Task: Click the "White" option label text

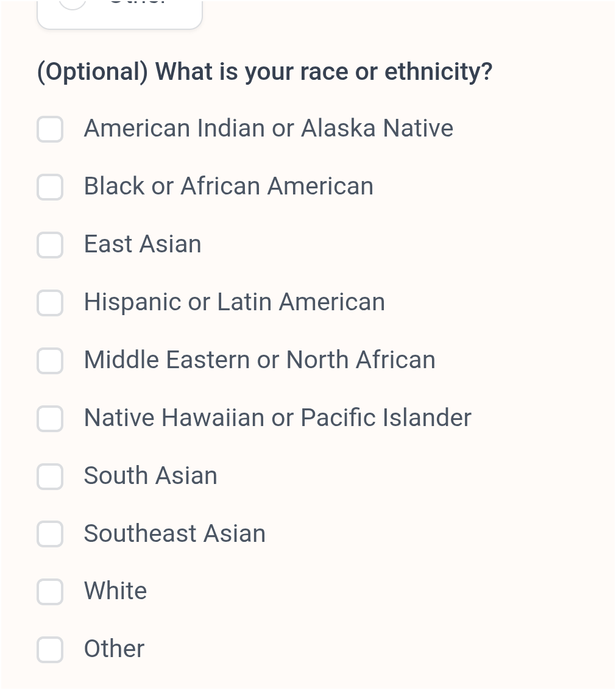Action: tap(115, 591)
